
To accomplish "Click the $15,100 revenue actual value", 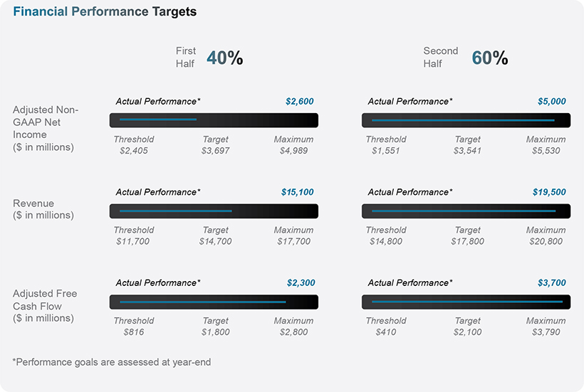I will pos(297,192).
